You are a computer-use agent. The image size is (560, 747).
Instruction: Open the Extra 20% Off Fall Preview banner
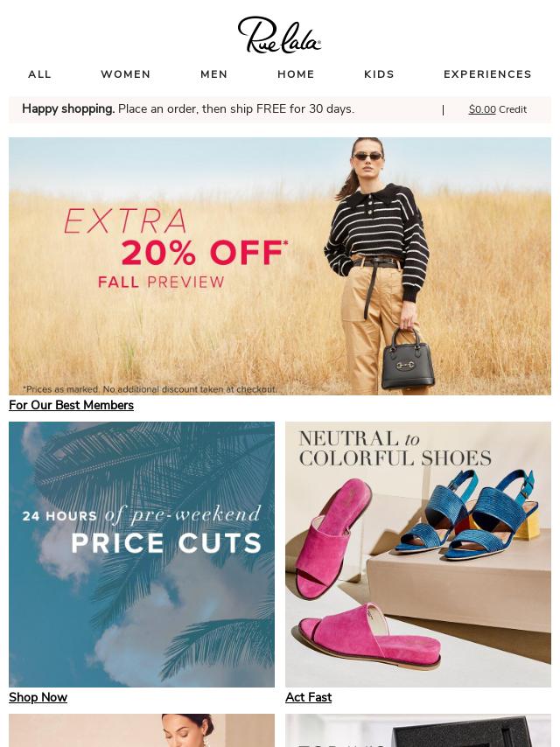(280, 266)
